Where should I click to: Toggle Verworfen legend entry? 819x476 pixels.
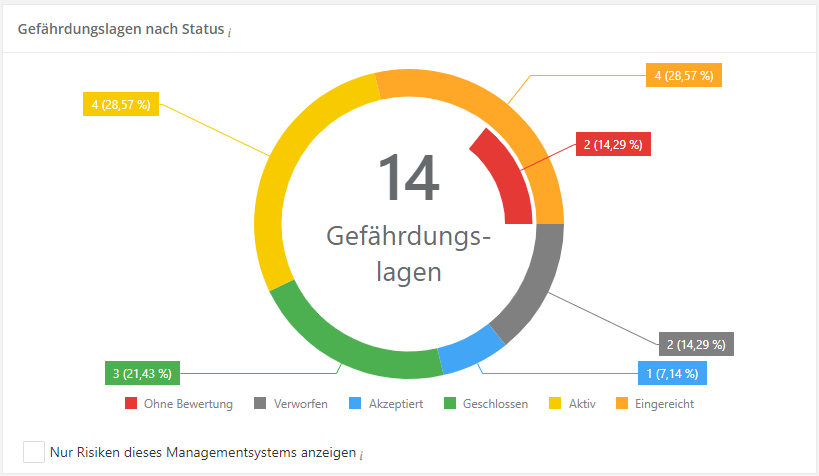pyautogui.click(x=294, y=404)
